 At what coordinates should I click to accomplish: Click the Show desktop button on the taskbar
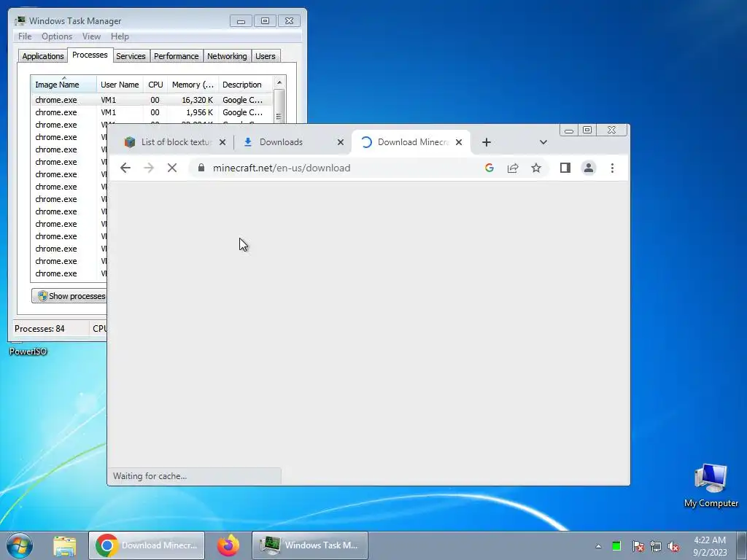742,545
